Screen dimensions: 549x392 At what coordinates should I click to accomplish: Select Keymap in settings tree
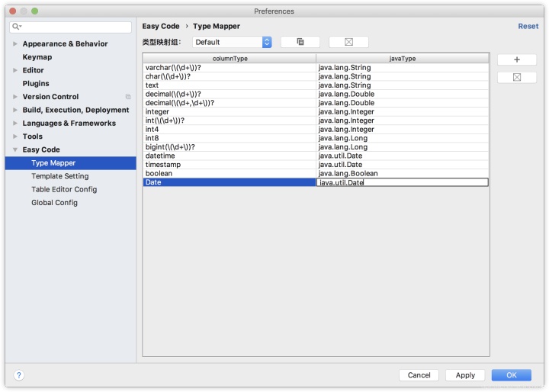37,57
